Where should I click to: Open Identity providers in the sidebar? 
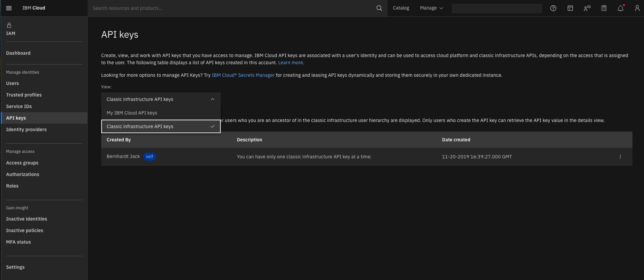tap(26, 129)
